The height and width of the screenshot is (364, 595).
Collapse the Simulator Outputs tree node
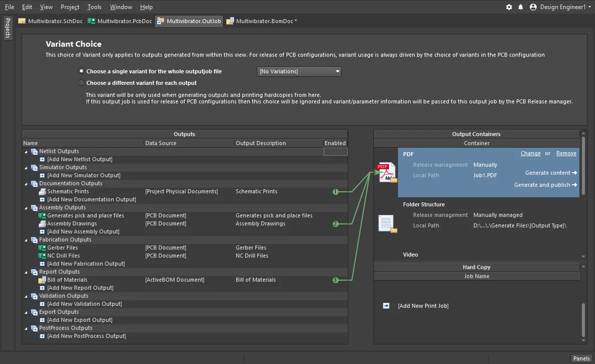pyautogui.click(x=26, y=168)
